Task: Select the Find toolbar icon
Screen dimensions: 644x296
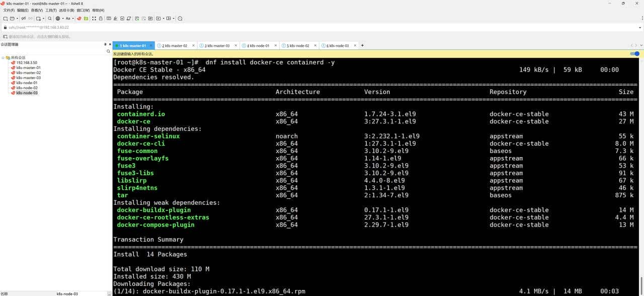Action: point(49,19)
